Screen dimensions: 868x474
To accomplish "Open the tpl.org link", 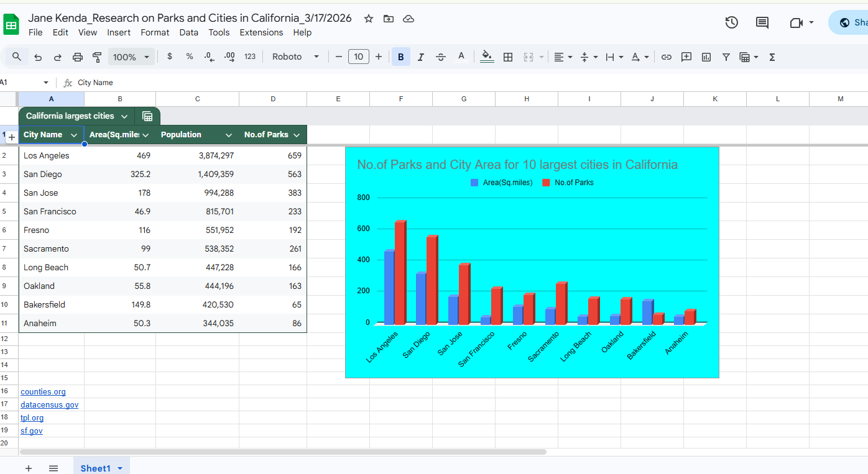I will click(32, 418).
